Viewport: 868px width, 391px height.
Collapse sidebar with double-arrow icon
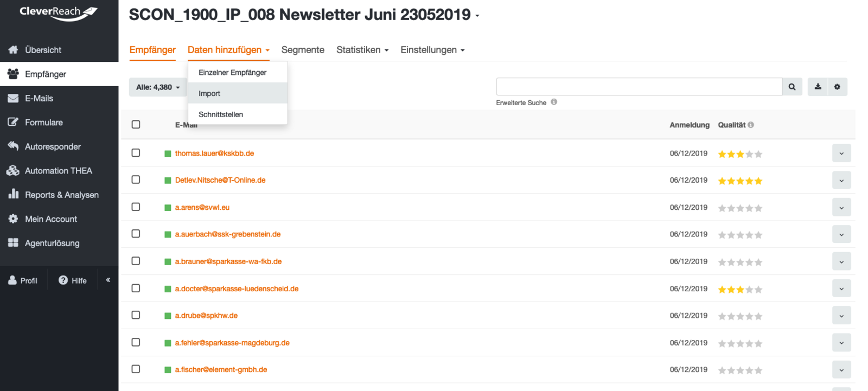click(108, 280)
